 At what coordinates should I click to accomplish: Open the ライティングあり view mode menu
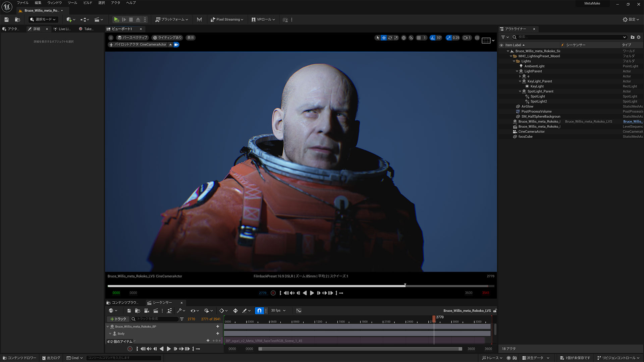[167, 38]
